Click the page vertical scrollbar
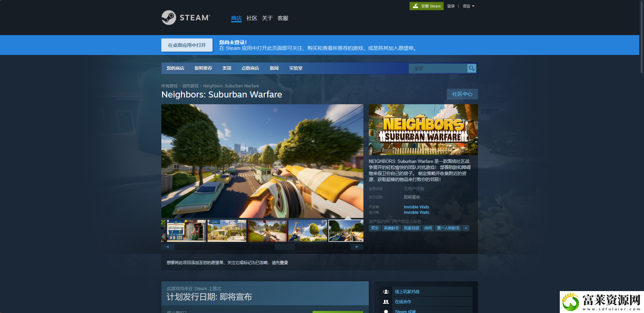The width and height of the screenshot is (644, 313). click(642, 37)
